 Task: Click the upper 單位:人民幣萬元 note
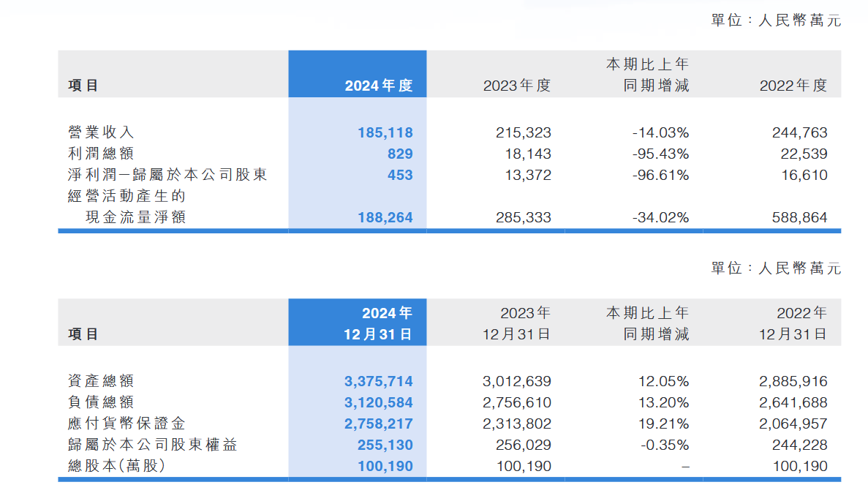[776, 20]
